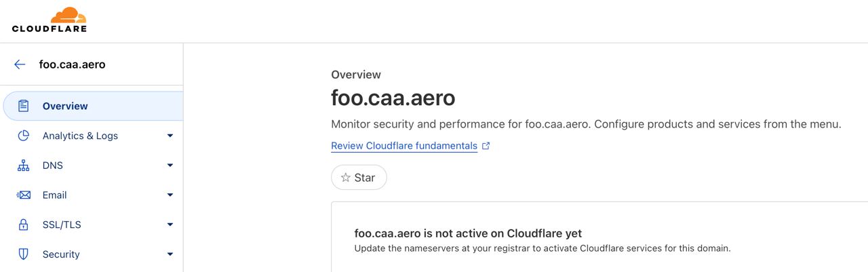Click the SSL/TLS padlock icon
This screenshot has height=272, width=868.
click(24, 225)
